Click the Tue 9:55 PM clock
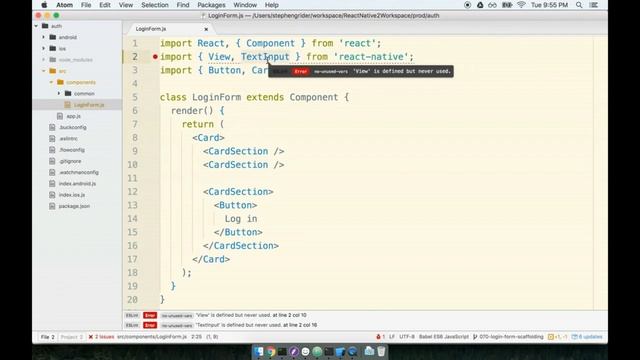 click(x=549, y=5)
